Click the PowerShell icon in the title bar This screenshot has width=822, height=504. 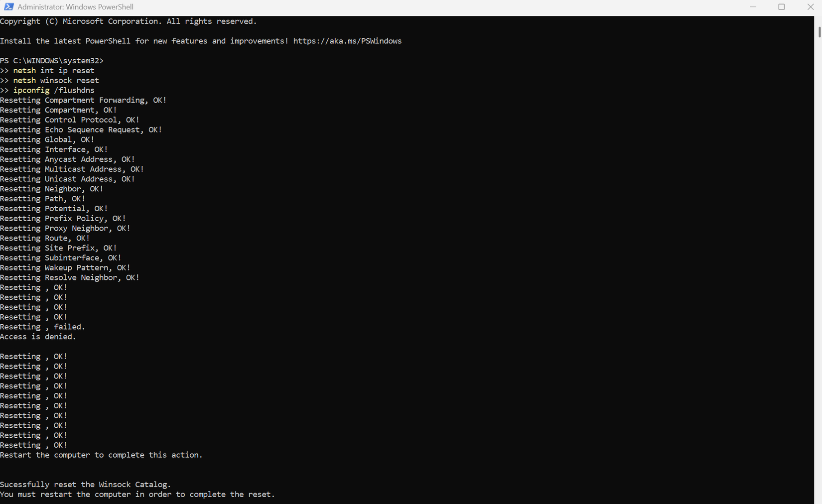coord(8,6)
